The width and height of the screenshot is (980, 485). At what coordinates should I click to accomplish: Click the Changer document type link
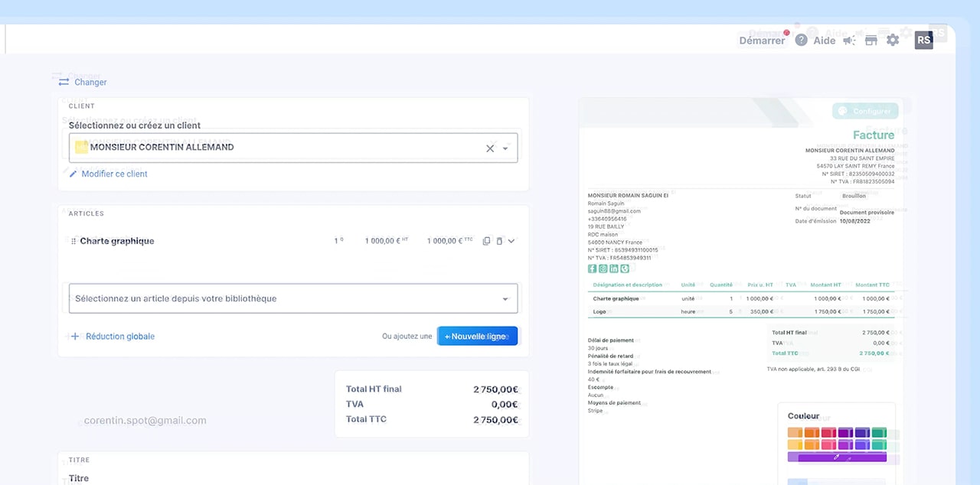[x=83, y=82]
